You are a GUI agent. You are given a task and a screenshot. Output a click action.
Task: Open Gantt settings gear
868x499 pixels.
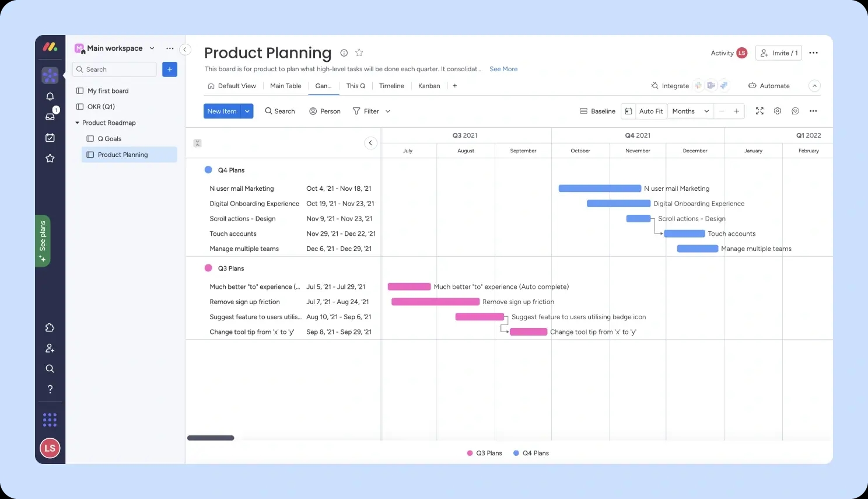click(x=778, y=111)
